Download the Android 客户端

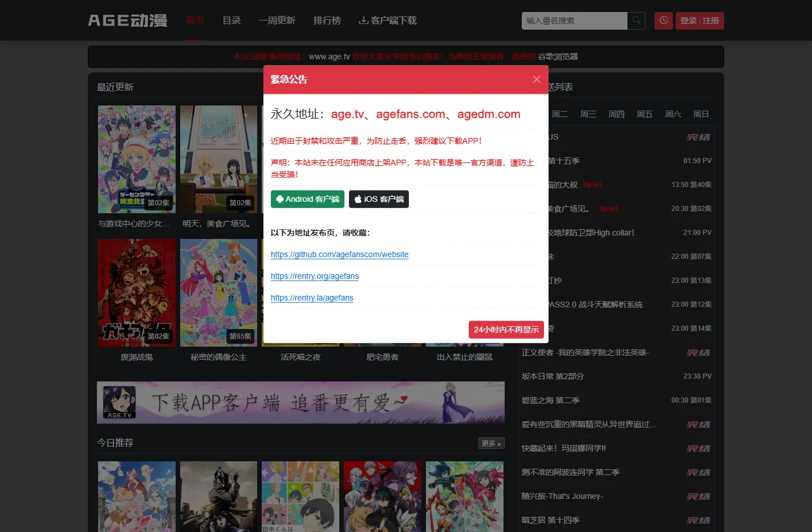point(307,199)
